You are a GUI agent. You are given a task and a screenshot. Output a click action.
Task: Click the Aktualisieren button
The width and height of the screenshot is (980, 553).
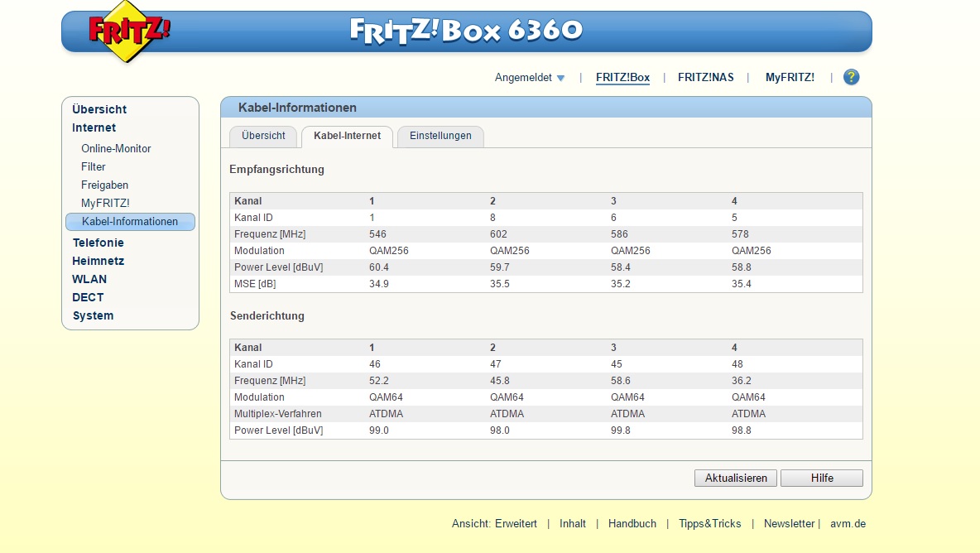[736, 478]
